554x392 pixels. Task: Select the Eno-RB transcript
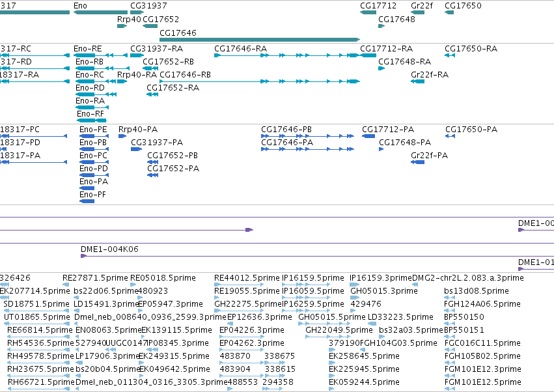102,68
